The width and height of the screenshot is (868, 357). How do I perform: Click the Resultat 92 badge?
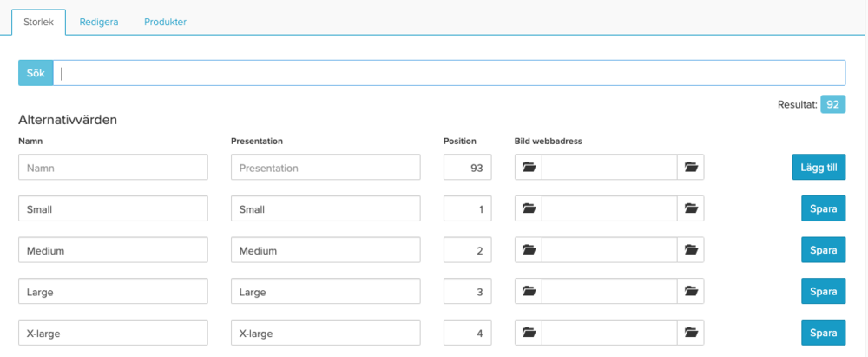coord(832,104)
